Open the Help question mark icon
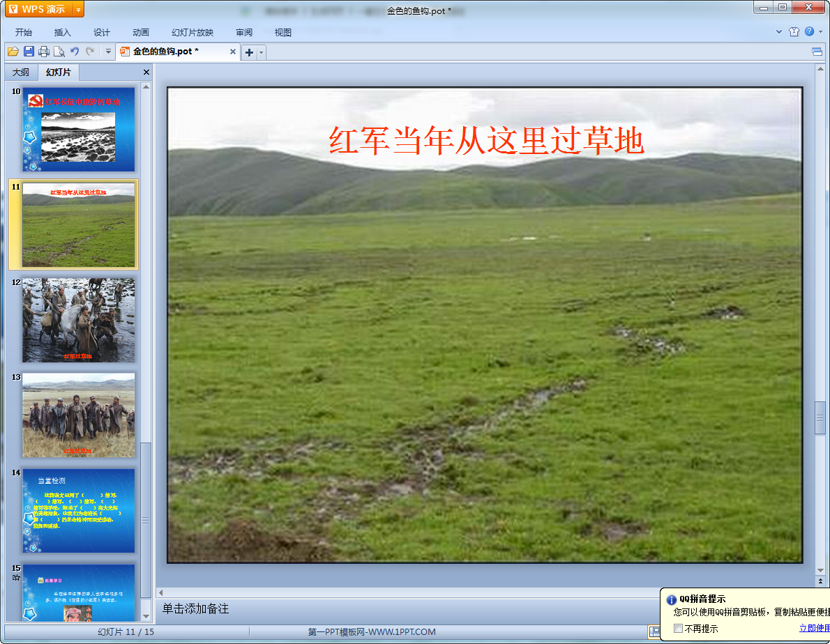This screenshot has width=830, height=644. (809, 32)
